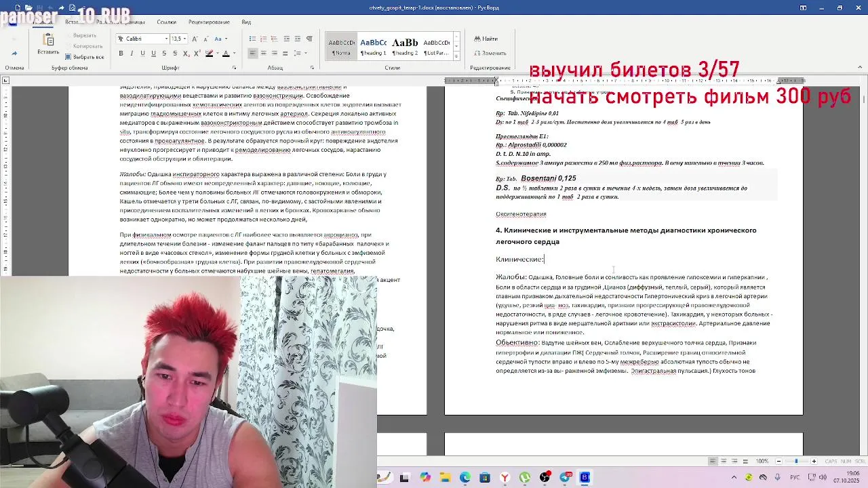Center align the paragraph in ribbon
Screen dimensions: 868x488
point(263,53)
